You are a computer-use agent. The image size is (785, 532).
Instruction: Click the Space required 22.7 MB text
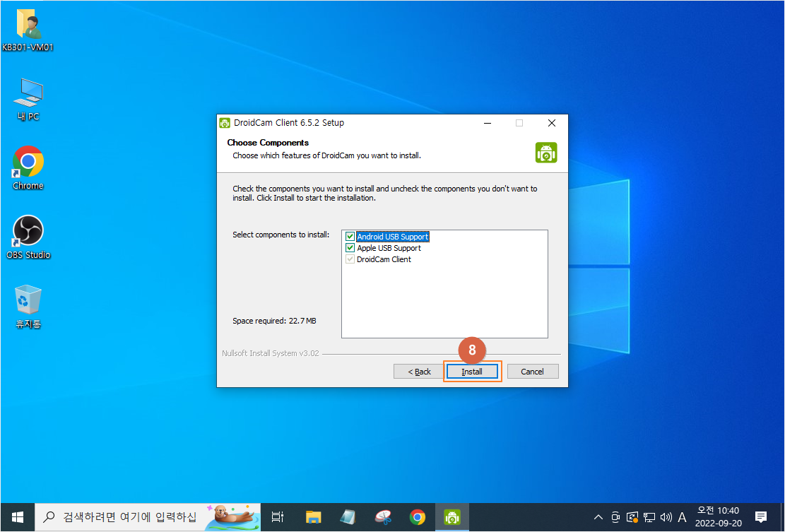pos(274,321)
